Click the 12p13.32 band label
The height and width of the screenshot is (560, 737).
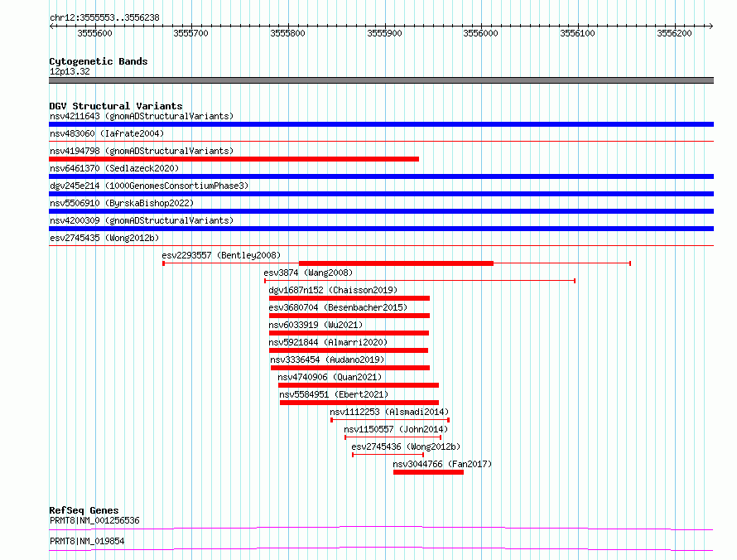(x=70, y=71)
